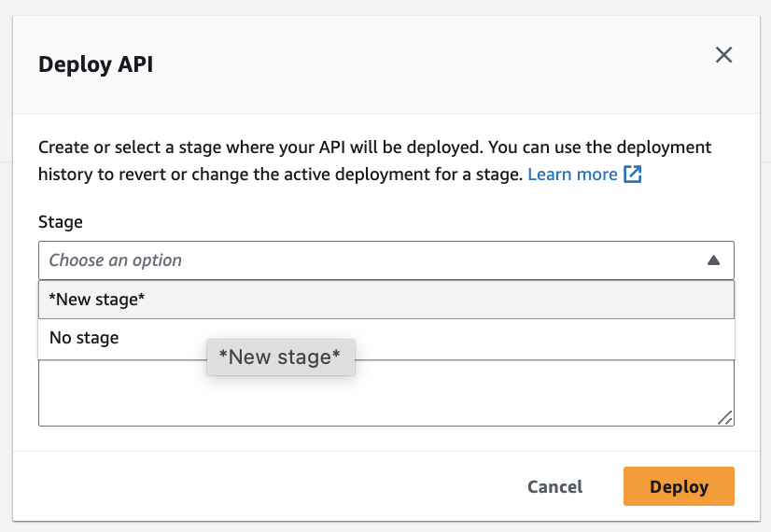Click the external link icon beside Learn more
The height and width of the screenshot is (532, 771).
click(633, 175)
